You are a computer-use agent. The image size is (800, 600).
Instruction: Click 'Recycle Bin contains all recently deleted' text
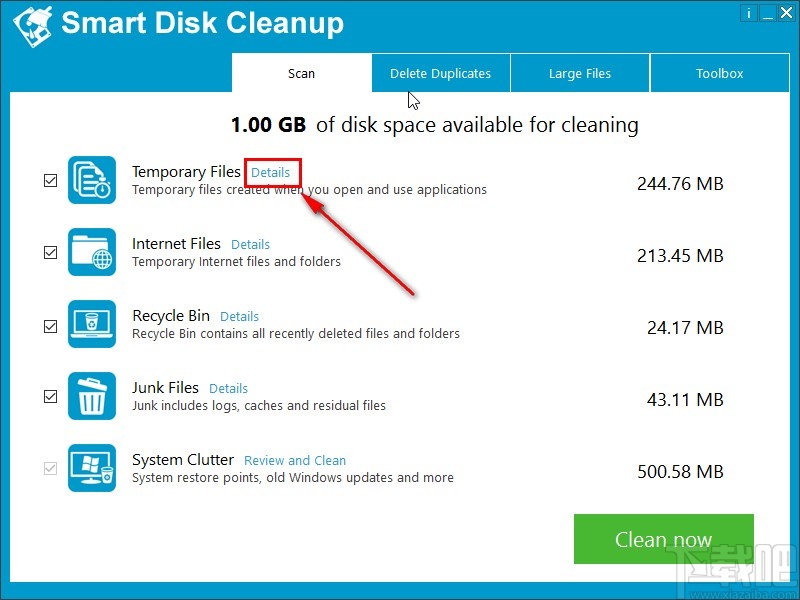[x=296, y=334]
